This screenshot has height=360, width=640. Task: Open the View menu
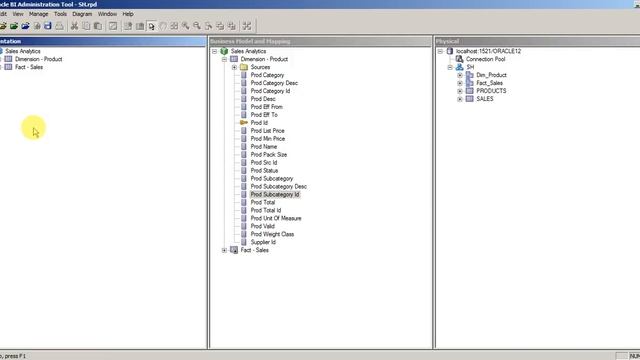18,14
